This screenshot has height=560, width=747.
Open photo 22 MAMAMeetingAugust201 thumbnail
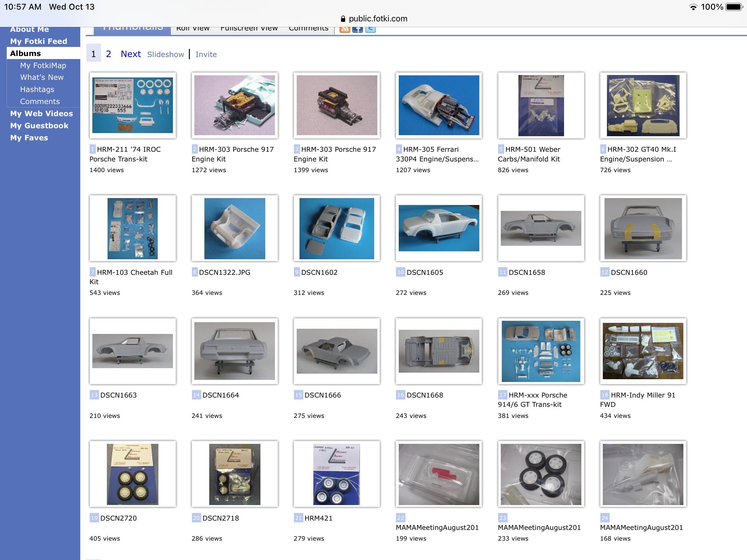click(x=439, y=474)
